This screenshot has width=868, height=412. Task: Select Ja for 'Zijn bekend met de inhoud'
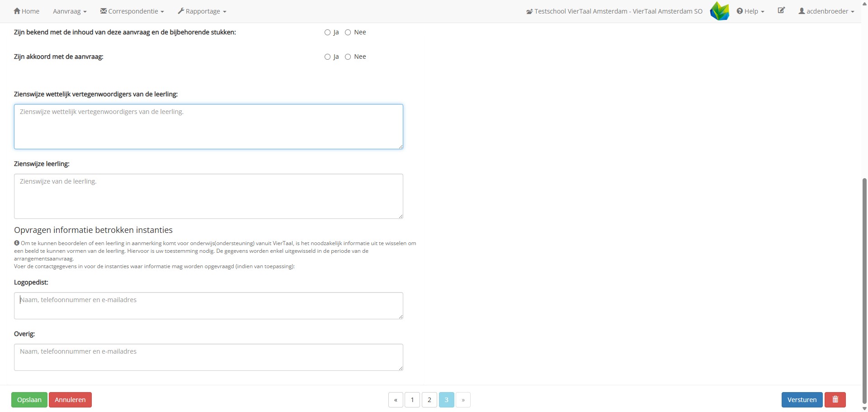point(327,33)
